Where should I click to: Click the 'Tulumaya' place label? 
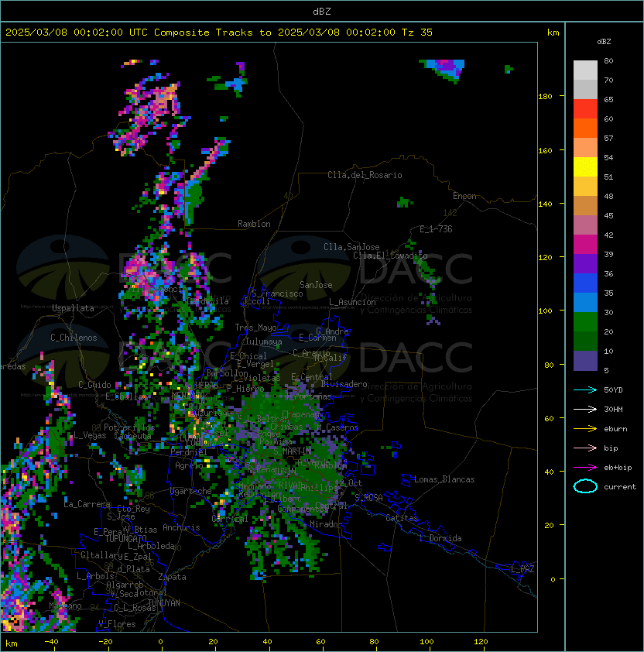click(264, 341)
